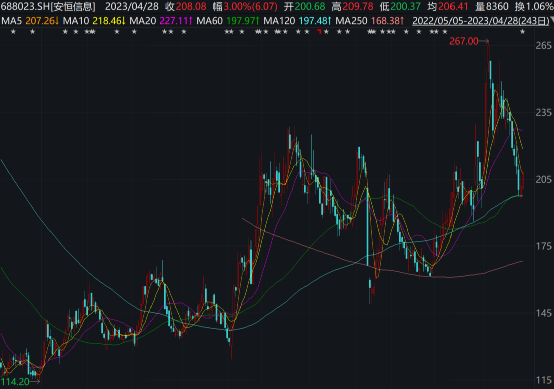Viewport: 554px width, 389px height.
Task: Open the MA60 indicator settings
Action: (210, 21)
